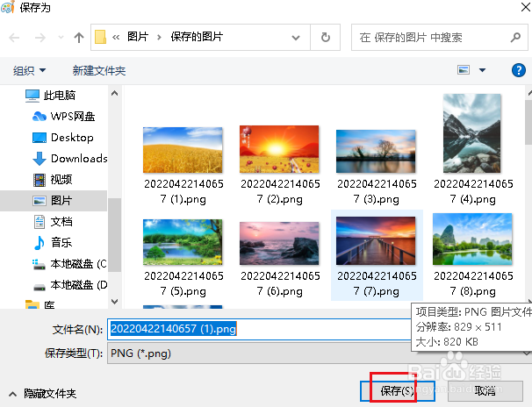The width and height of the screenshot is (532, 407).
Task: Select green lake thumbnail 7 (5).png
Action: click(x=183, y=242)
